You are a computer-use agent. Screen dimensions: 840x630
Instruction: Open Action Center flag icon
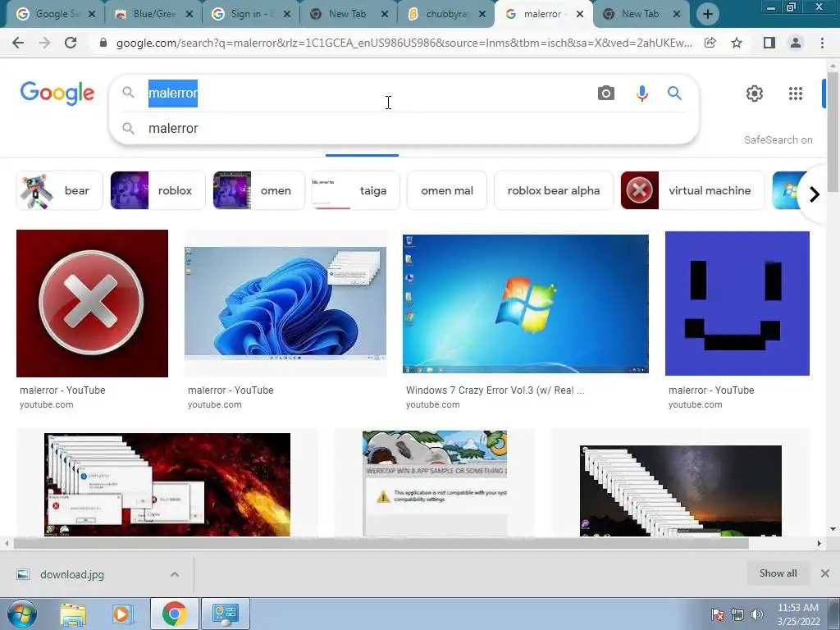click(x=718, y=614)
